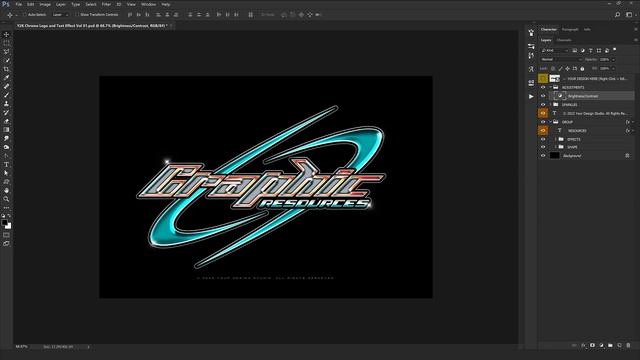Toggle Quick Mask mode icon
640x360 pixels.
[x=6, y=235]
